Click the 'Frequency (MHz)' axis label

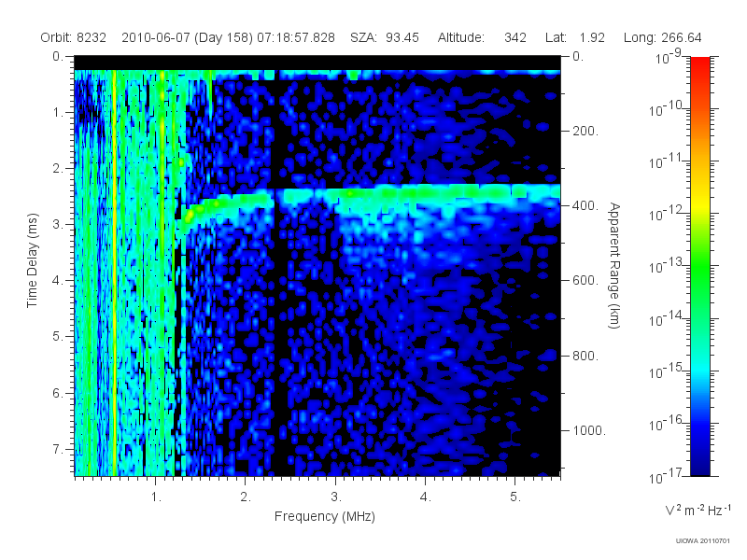pos(324,516)
